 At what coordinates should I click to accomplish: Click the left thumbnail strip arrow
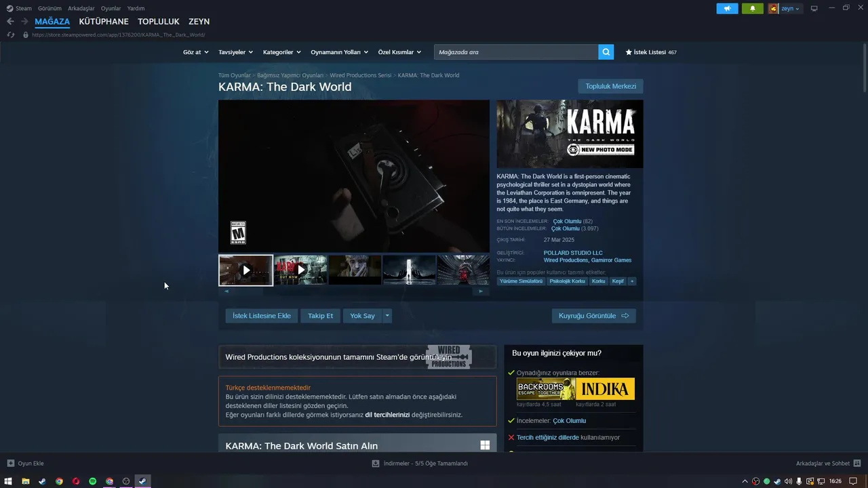point(226,291)
